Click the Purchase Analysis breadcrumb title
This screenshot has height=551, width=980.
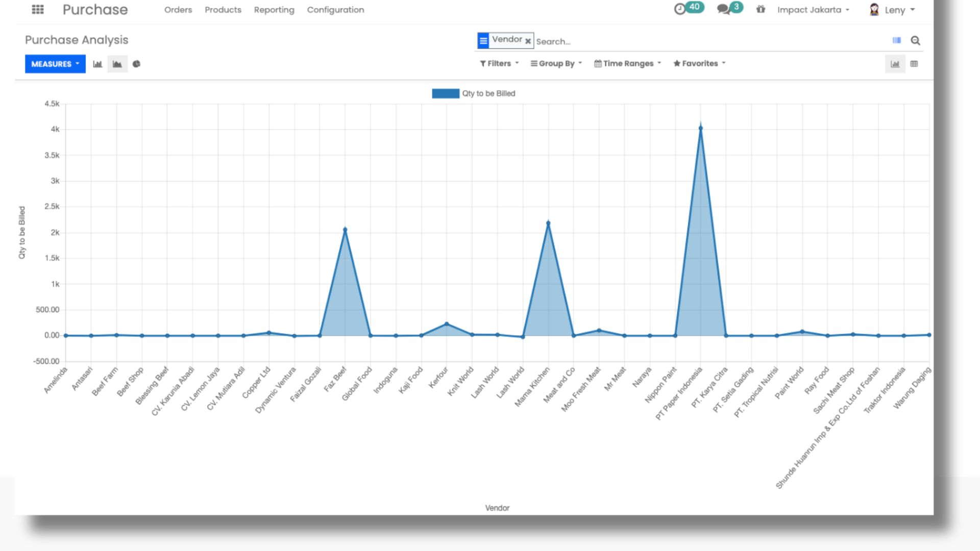click(x=77, y=40)
